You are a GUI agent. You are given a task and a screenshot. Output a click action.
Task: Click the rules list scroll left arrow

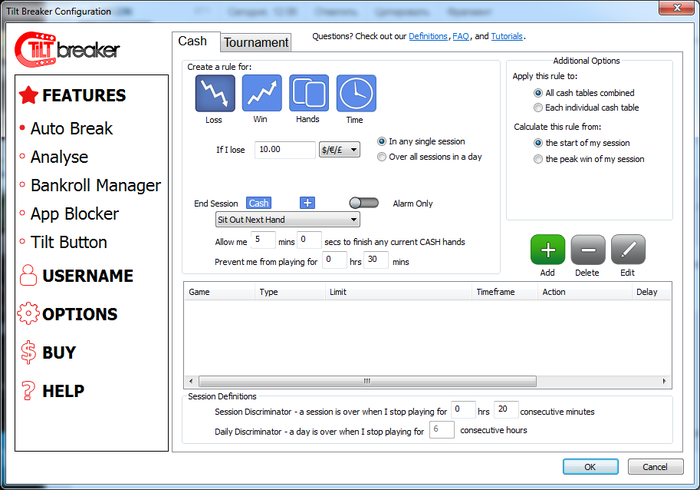coord(191,381)
